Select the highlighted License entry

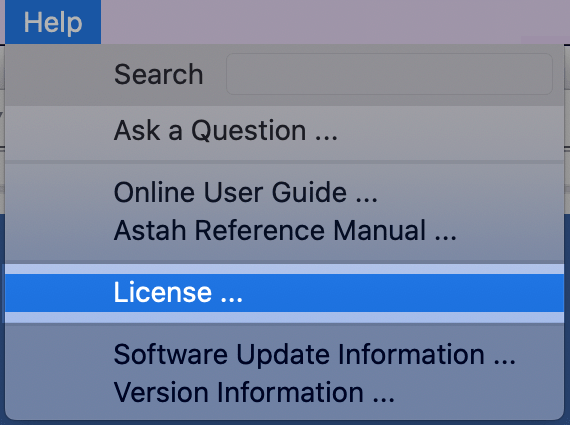[x=284, y=293]
